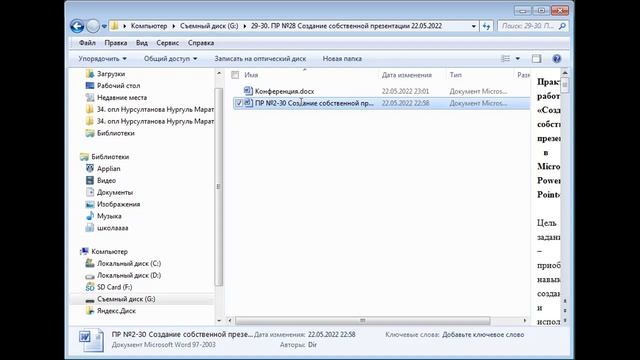
Task: Open the Видео library
Action: 106,180
